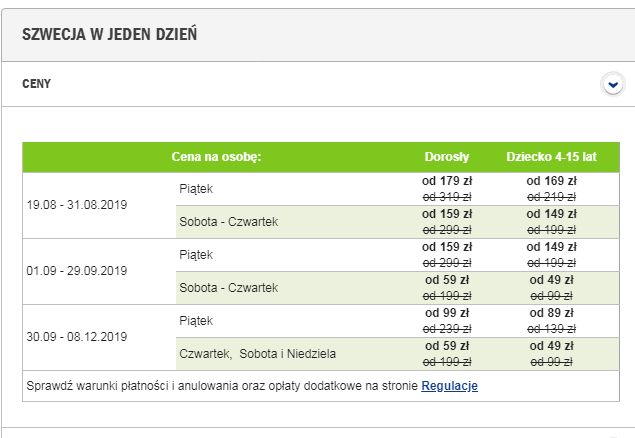Click the adult price od 99 zł
635x438 pixels.
click(447, 313)
